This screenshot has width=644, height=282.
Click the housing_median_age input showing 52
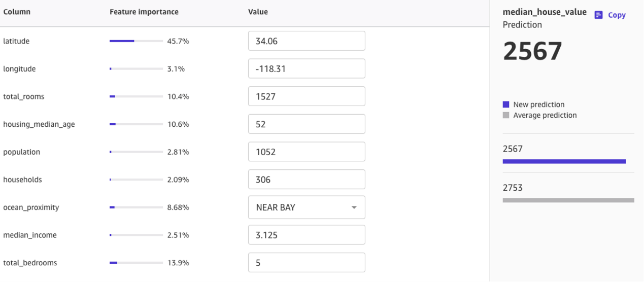(307, 124)
